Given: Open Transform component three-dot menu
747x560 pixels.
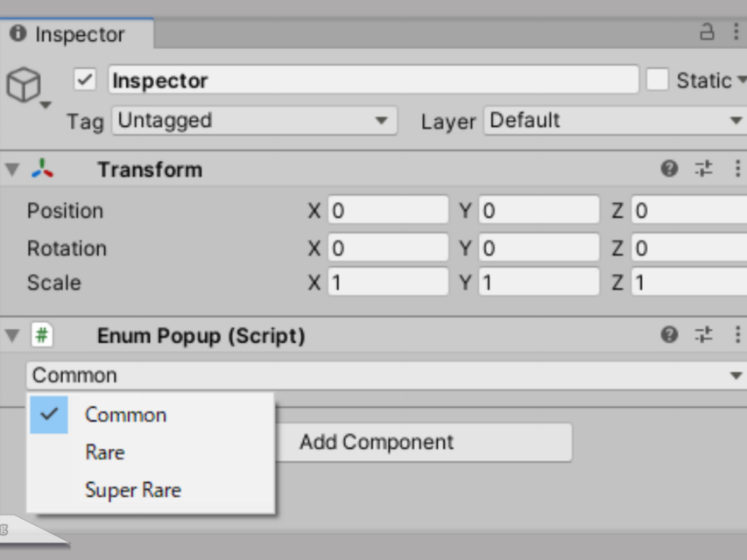Looking at the screenshot, I should (x=737, y=169).
